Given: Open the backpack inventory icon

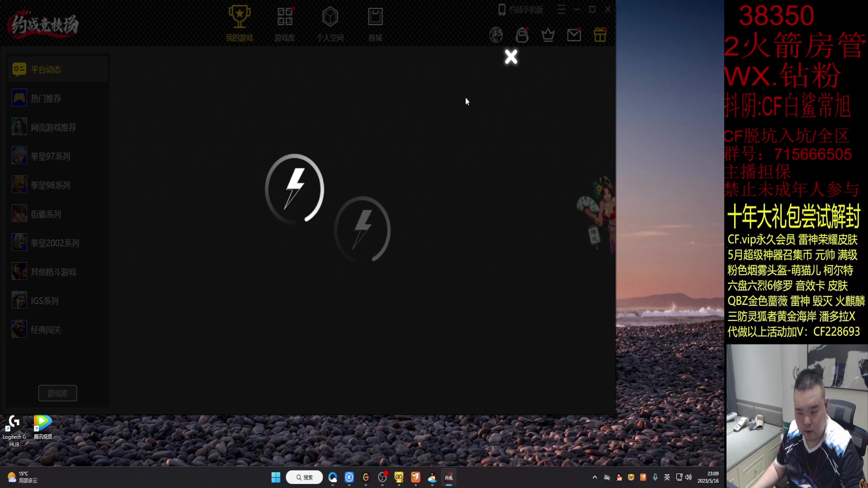Looking at the screenshot, I should pyautogui.click(x=522, y=35).
